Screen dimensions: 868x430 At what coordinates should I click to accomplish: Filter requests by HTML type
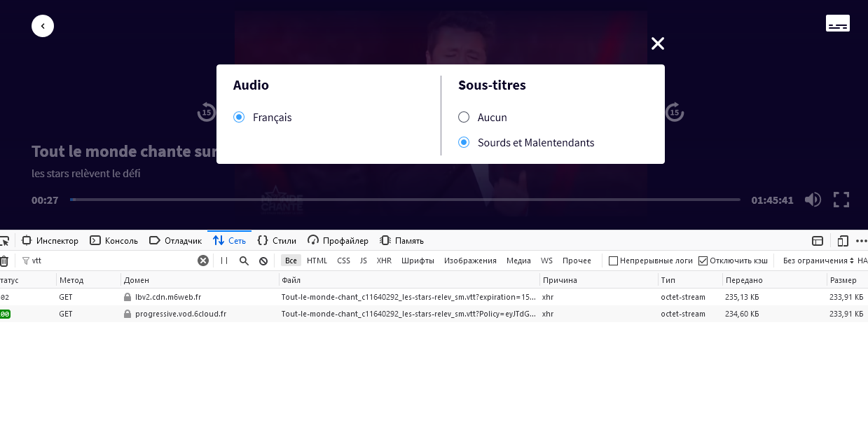[x=317, y=261]
